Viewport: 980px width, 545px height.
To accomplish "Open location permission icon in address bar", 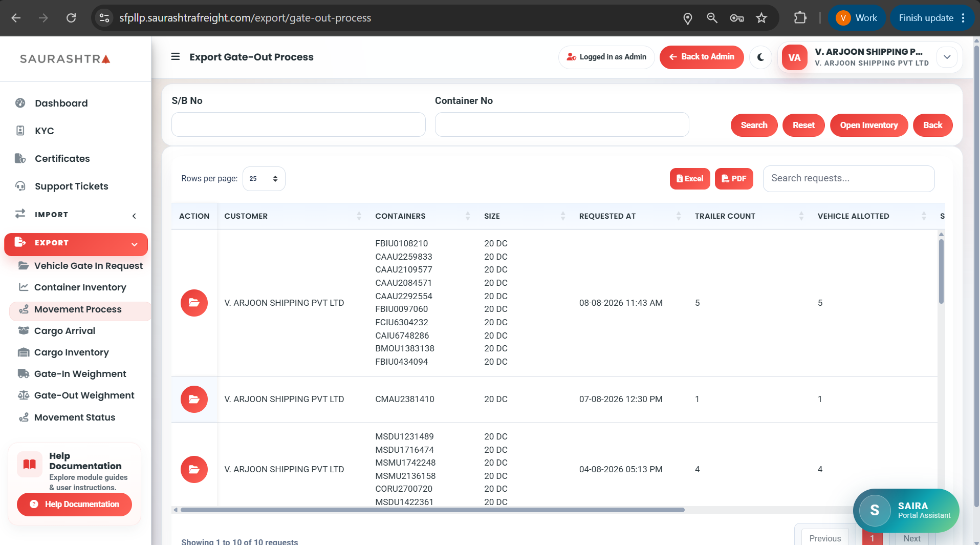I will [687, 18].
